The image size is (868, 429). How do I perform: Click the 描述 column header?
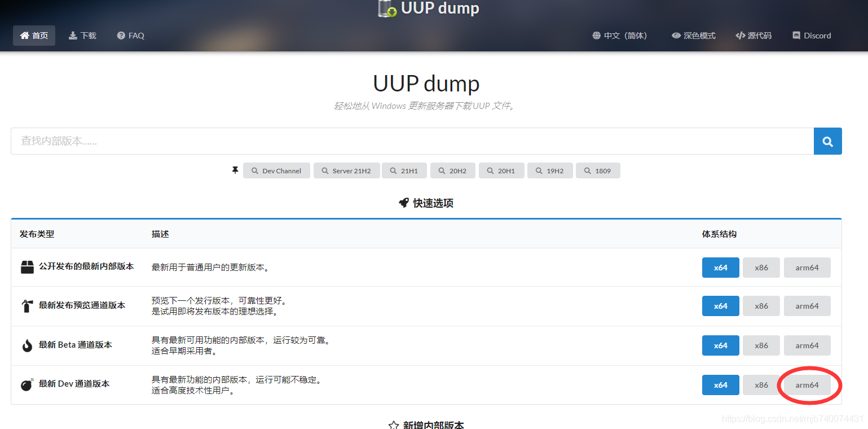(160, 234)
